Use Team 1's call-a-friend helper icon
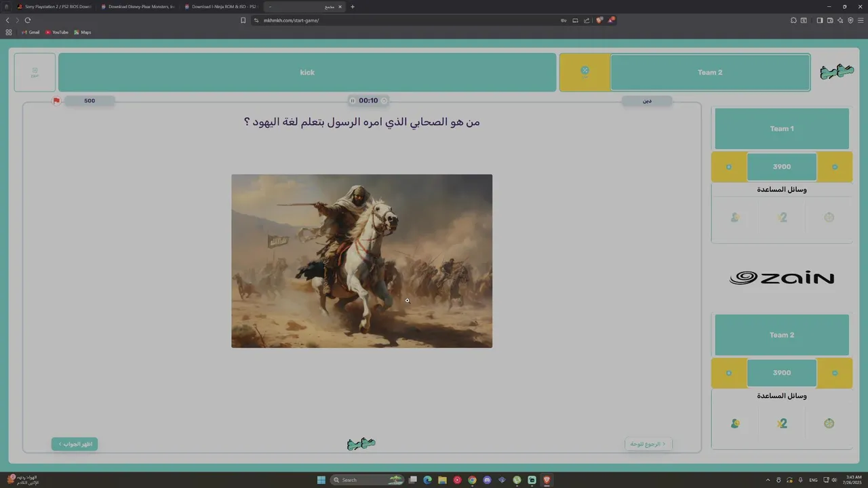This screenshot has height=488, width=868. (x=735, y=218)
